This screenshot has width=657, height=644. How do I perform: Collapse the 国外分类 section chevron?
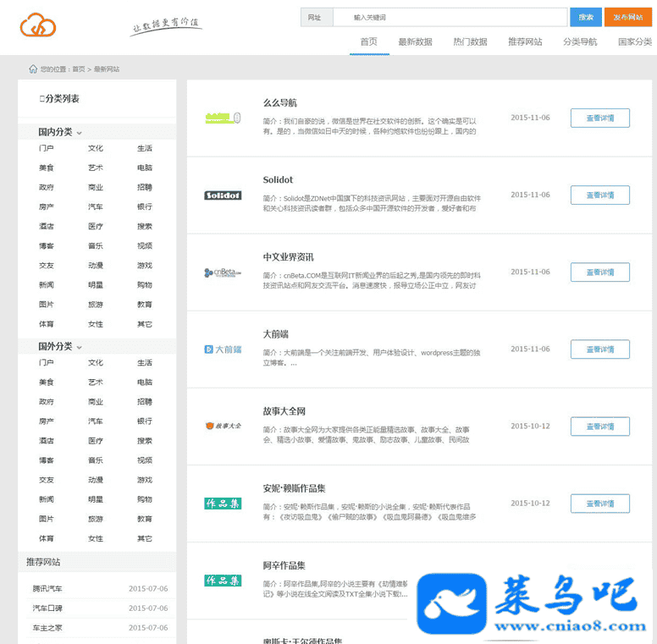click(80, 348)
